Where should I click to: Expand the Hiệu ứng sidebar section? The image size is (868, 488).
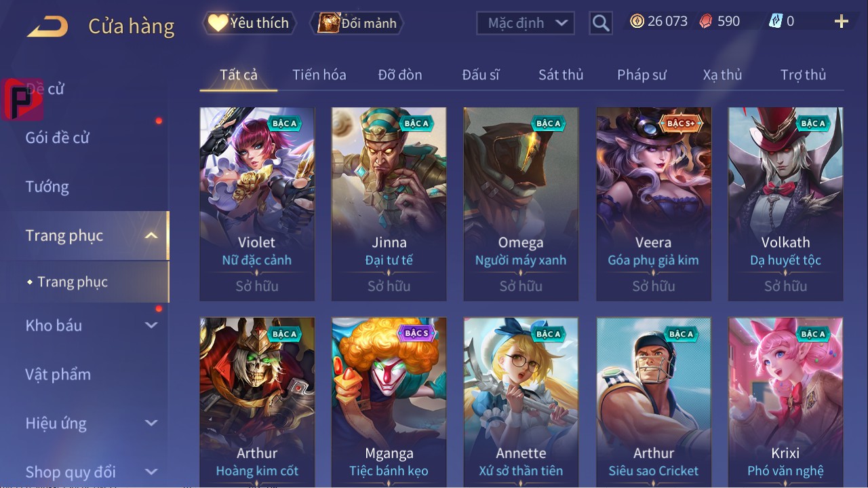point(151,423)
